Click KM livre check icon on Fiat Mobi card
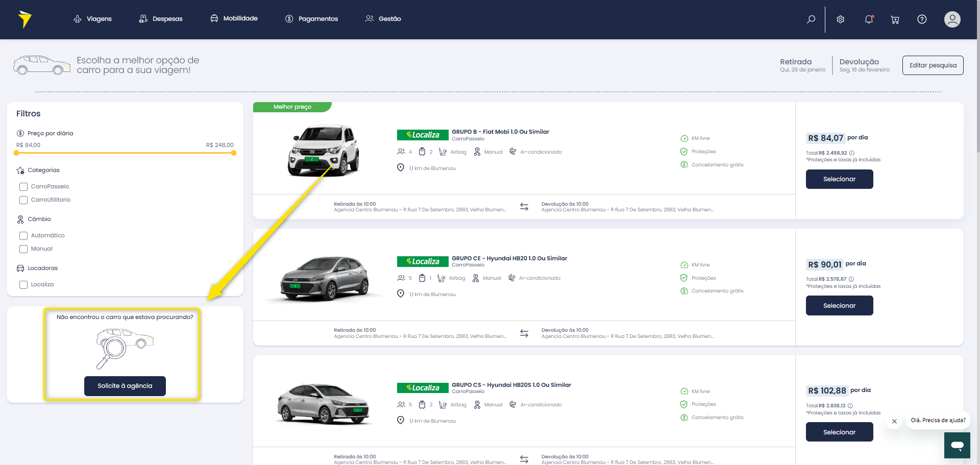 [x=684, y=138]
